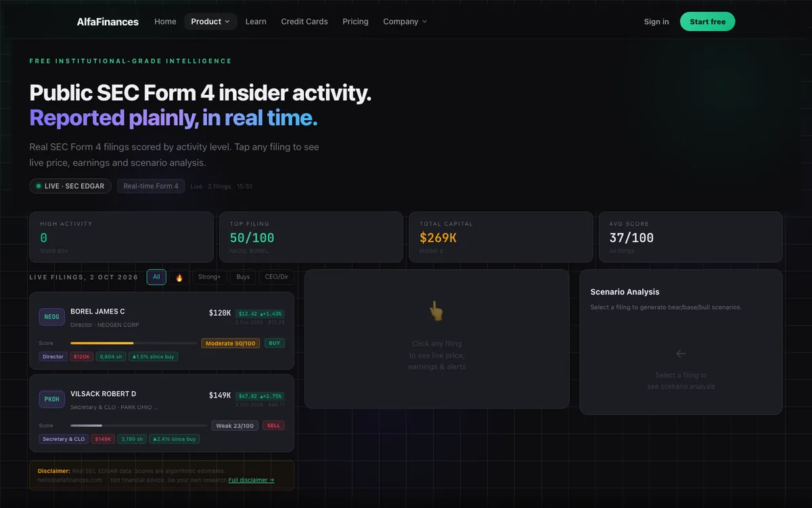The width and height of the screenshot is (812, 508).
Task: Click the Secretary & CLO role tag
Action: (x=64, y=439)
